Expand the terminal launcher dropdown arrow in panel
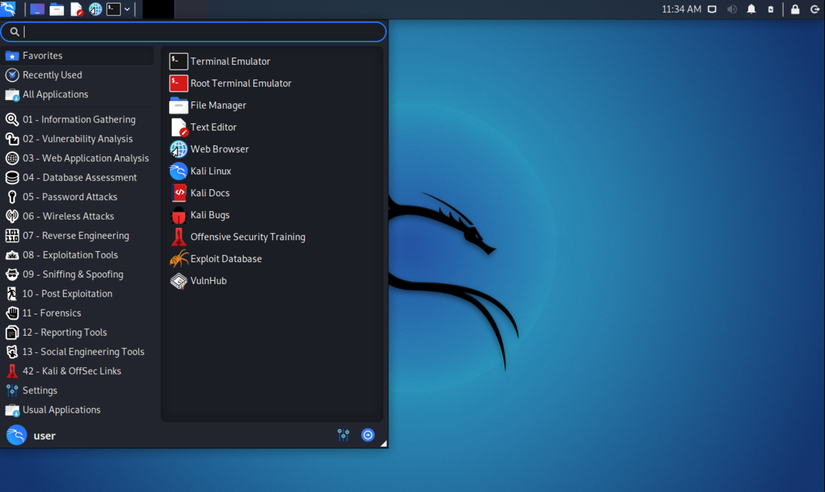 pos(127,9)
